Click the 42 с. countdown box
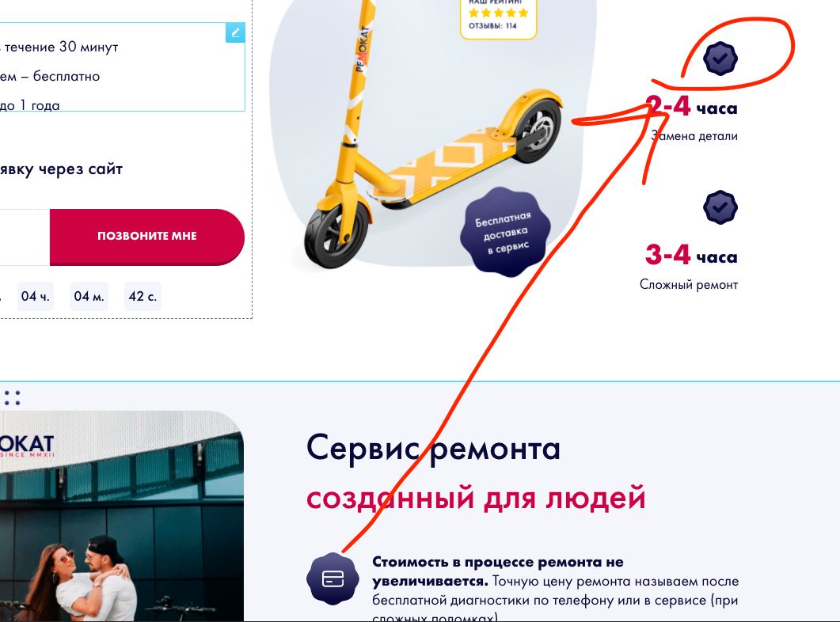The width and height of the screenshot is (840, 622). (143, 296)
